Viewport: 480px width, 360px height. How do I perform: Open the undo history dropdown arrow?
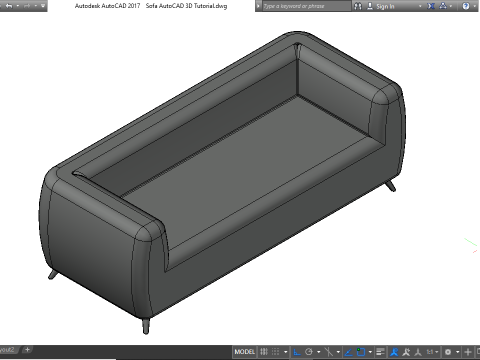pyautogui.click(x=18, y=6)
